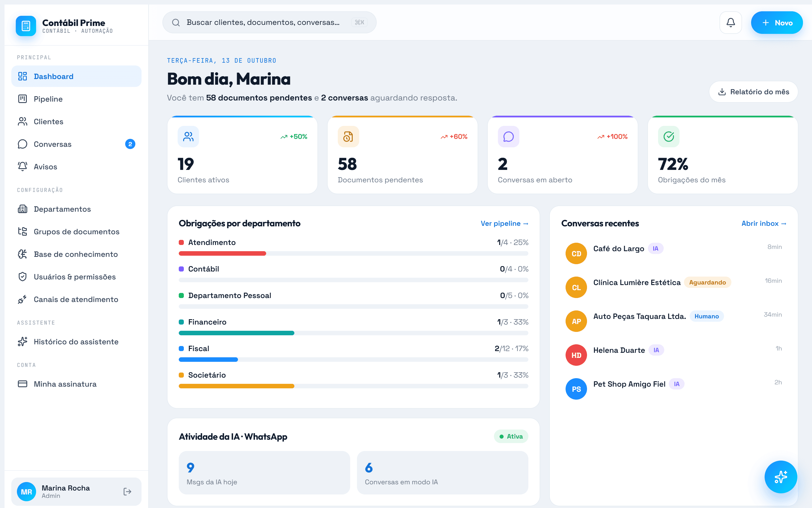Click the logout icon beside Marina Rocha
This screenshot has height=508, width=812.
(127, 492)
